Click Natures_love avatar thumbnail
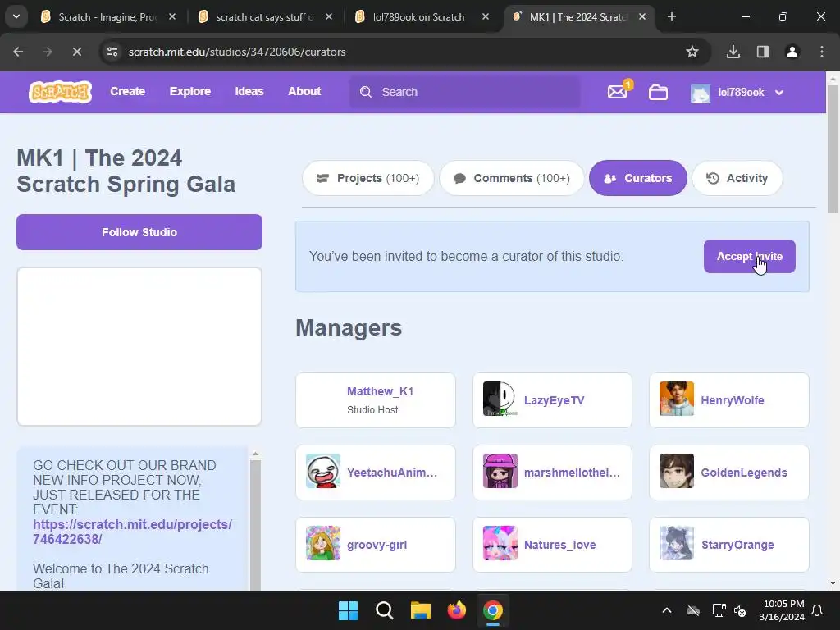The height and width of the screenshot is (630, 840). tap(500, 543)
